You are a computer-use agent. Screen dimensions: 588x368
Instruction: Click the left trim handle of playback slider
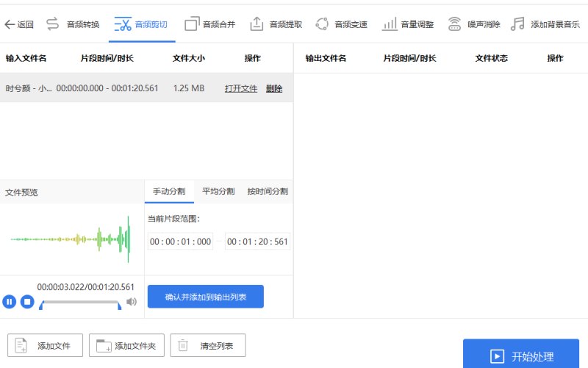[x=41, y=305]
